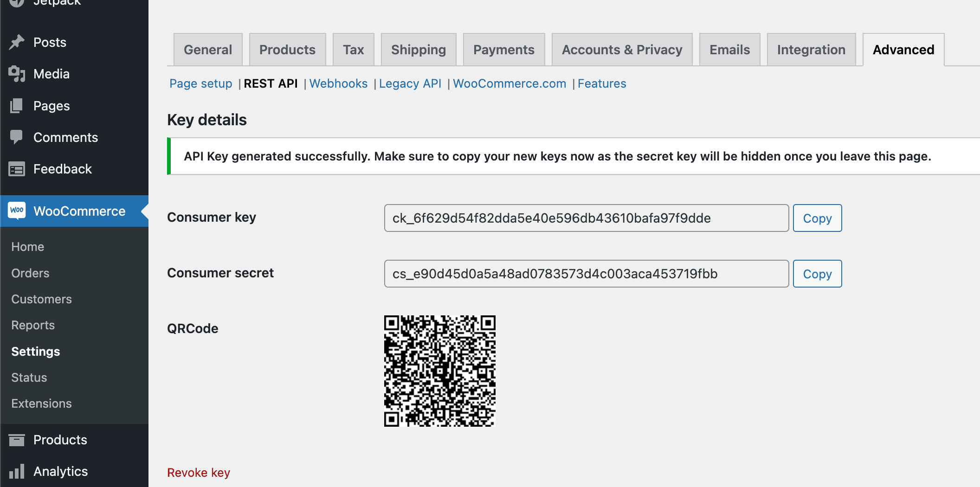Open WooCommerce Settings from the sidebar
980x487 pixels.
35,351
